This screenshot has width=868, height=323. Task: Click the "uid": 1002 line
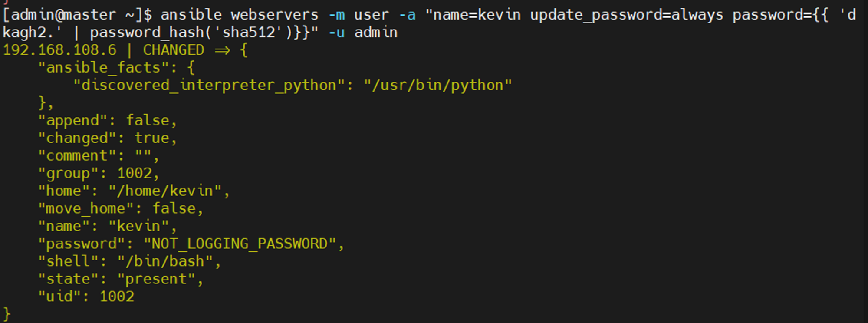click(86, 297)
